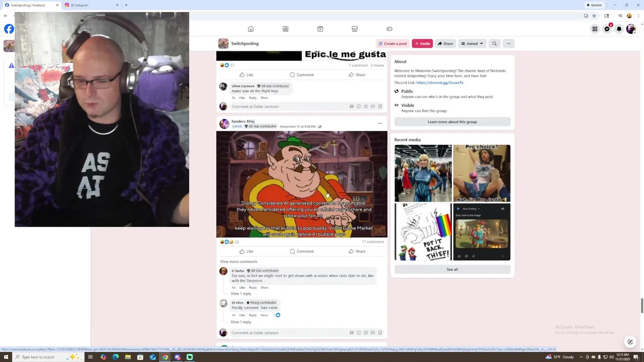Expand the Joined dropdown
The image size is (644, 362).
click(x=472, y=44)
